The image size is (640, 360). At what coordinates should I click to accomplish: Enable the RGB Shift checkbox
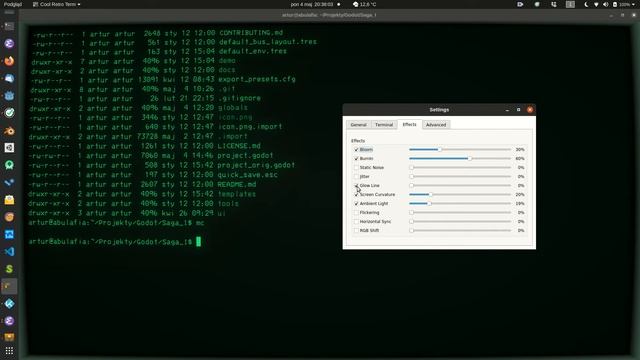pyautogui.click(x=356, y=231)
